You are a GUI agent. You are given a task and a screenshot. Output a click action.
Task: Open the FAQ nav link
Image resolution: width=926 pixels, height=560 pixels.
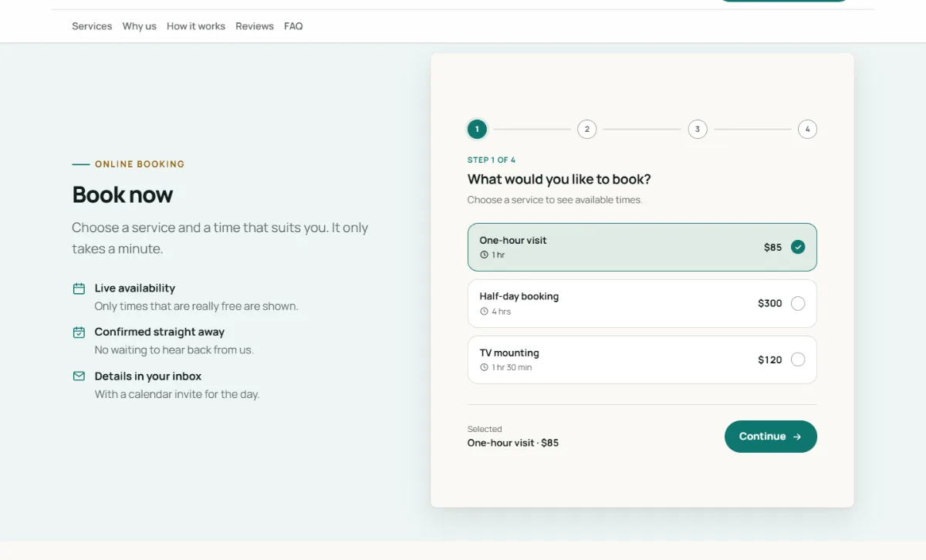(293, 26)
